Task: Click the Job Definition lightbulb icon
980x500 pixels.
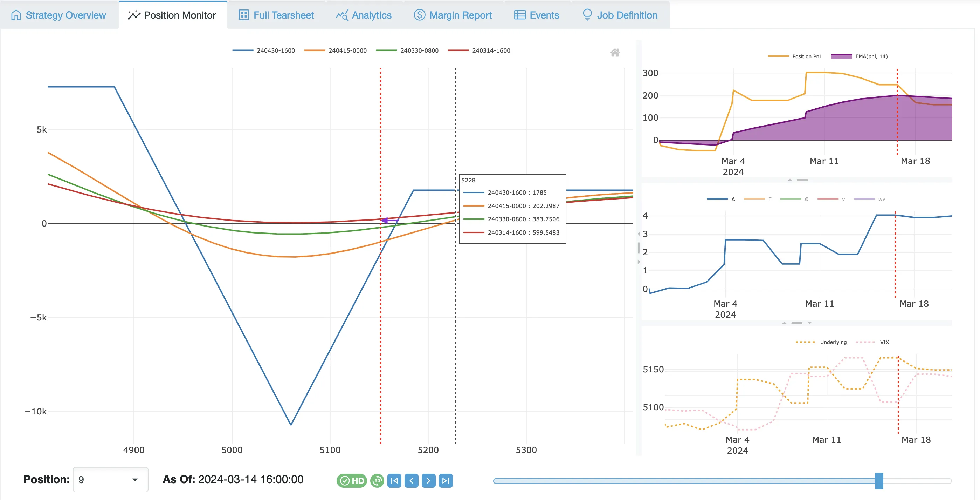Action: pos(587,15)
